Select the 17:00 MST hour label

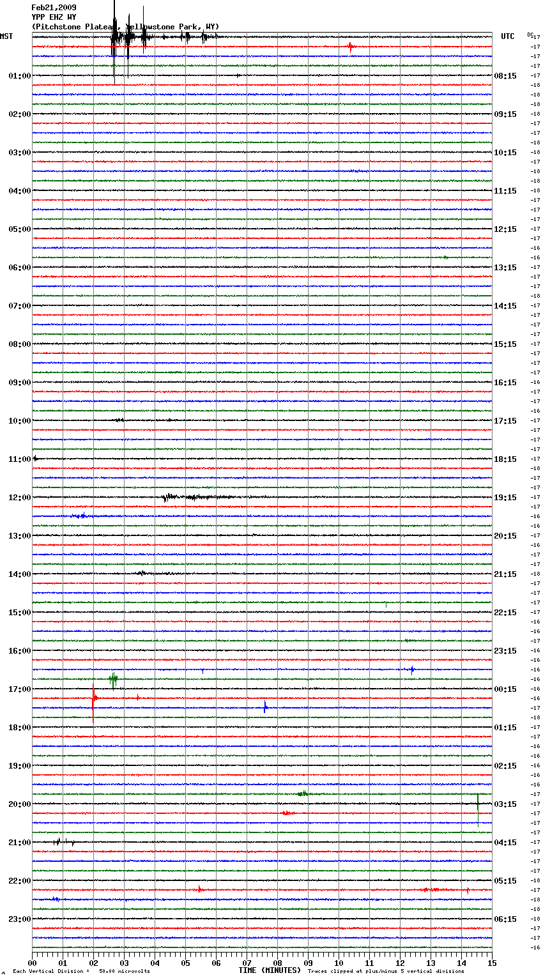pos(20,689)
